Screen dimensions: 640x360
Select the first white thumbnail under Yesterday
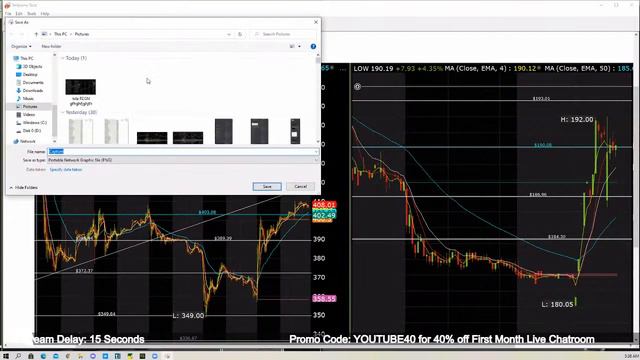80,131
